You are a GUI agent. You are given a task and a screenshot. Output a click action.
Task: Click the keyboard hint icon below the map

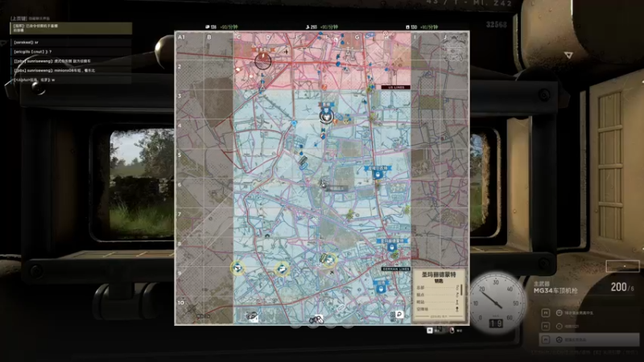coord(430,331)
